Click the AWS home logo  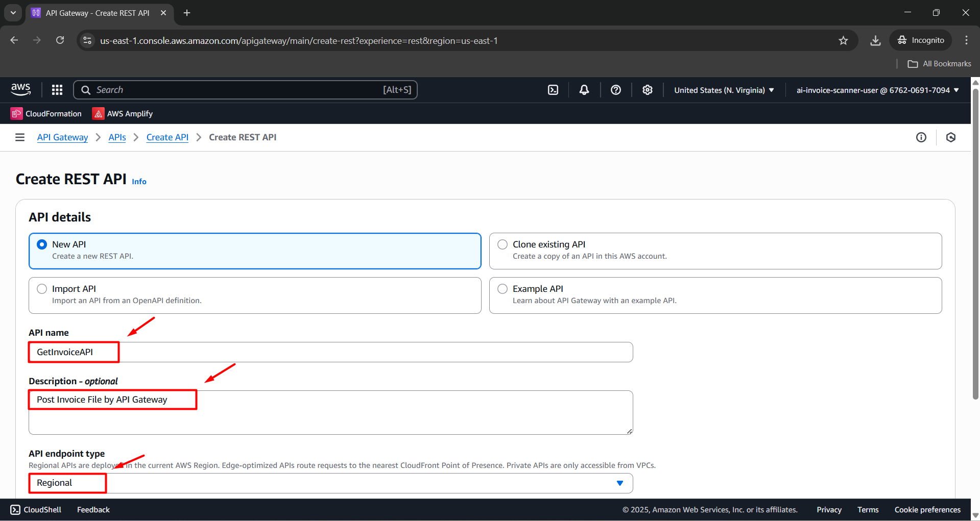pos(20,89)
